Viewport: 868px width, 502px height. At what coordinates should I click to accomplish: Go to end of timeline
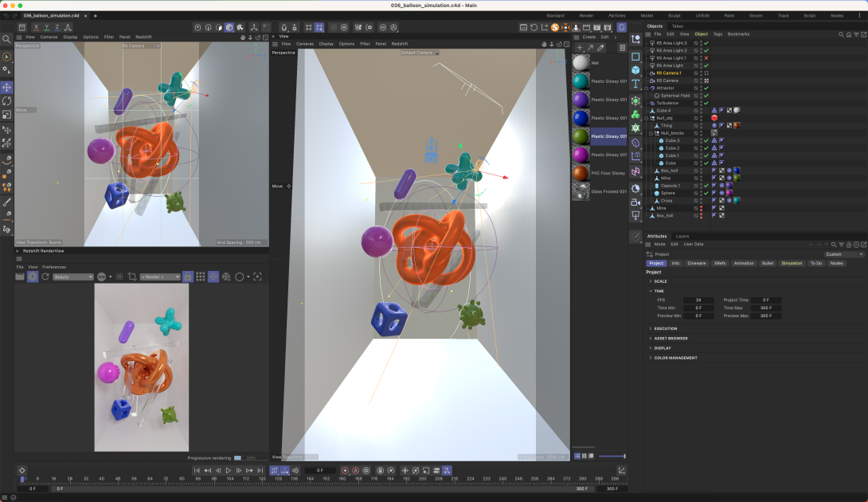point(260,470)
